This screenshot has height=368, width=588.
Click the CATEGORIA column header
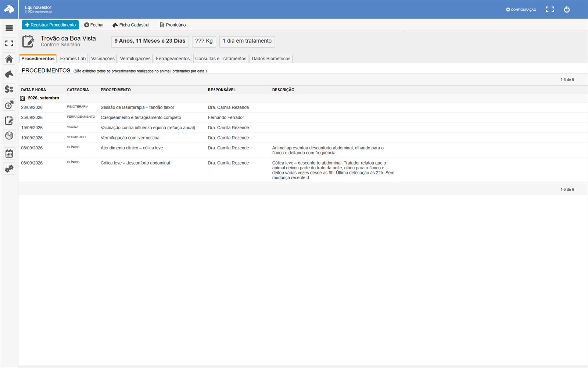click(78, 90)
